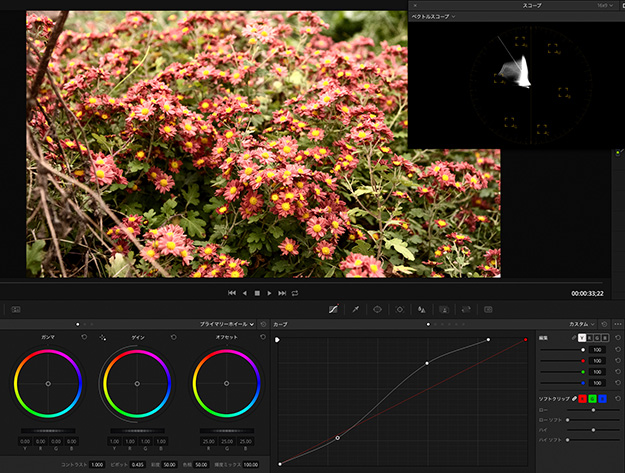The image size is (625, 473).
Task: Open the Vectorscope type dropdown
Action: 434,17
